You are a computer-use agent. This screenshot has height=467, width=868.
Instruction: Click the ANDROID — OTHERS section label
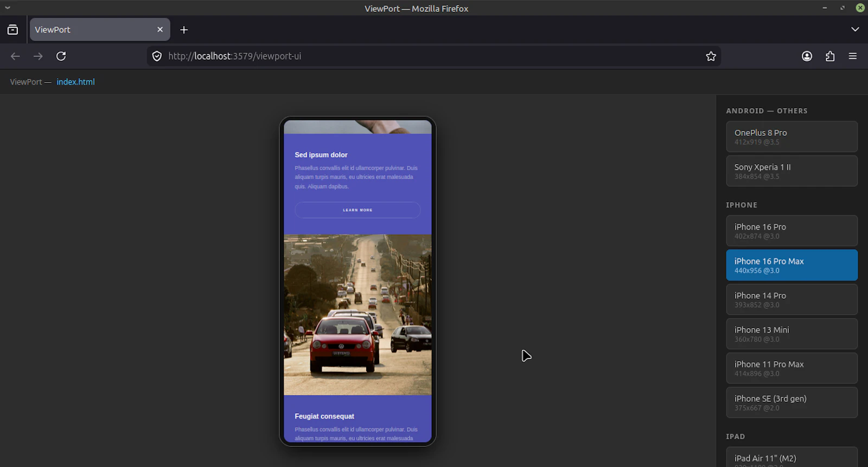click(x=767, y=111)
